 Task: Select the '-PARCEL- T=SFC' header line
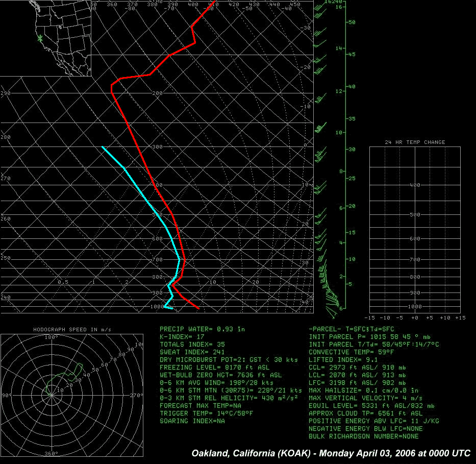tap(351, 329)
